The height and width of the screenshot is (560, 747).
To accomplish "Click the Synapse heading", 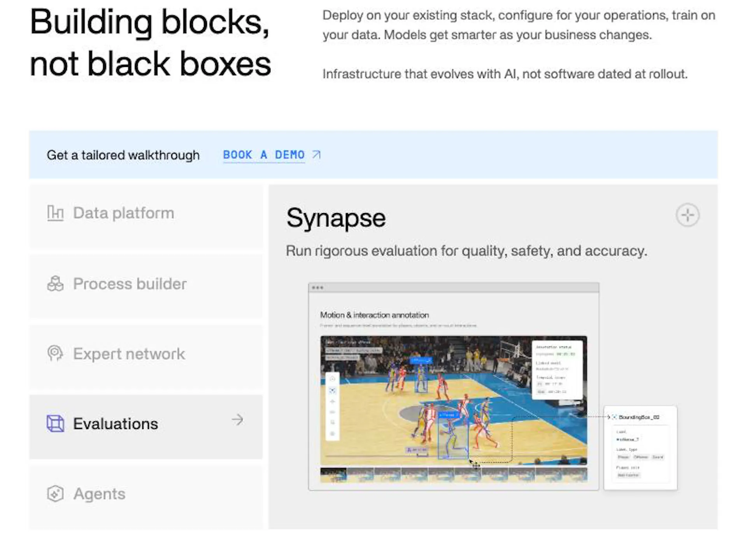I will pyautogui.click(x=336, y=218).
